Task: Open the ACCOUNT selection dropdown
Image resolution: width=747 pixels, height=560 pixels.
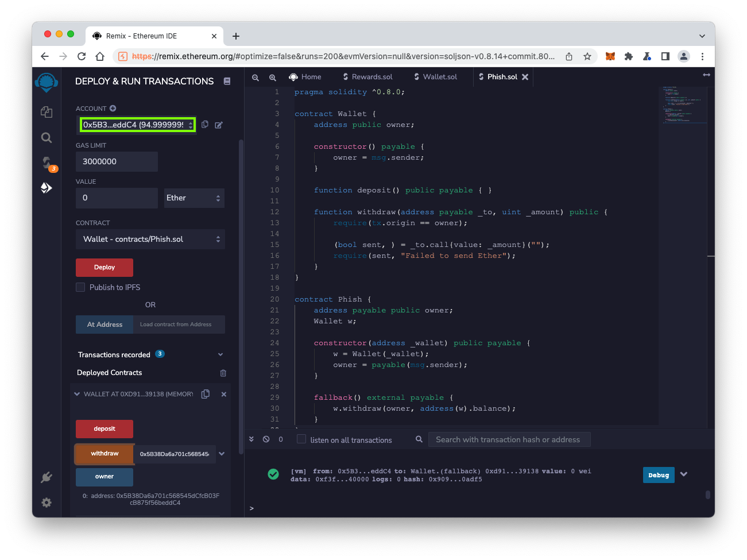Action: tap(138, 125)
